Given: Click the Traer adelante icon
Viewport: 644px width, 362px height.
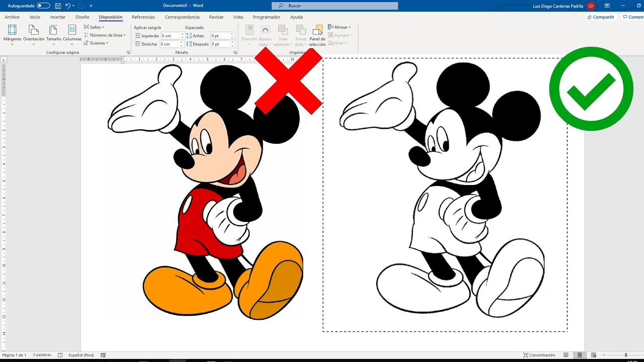Looking at the screenshot, I should pos(283,30).
